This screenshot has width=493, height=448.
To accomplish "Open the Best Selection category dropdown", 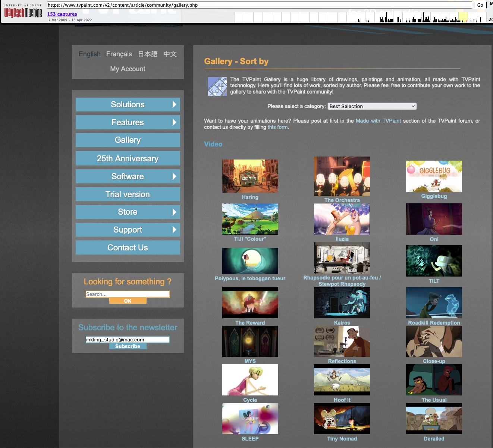I will [x=372, y=106].
